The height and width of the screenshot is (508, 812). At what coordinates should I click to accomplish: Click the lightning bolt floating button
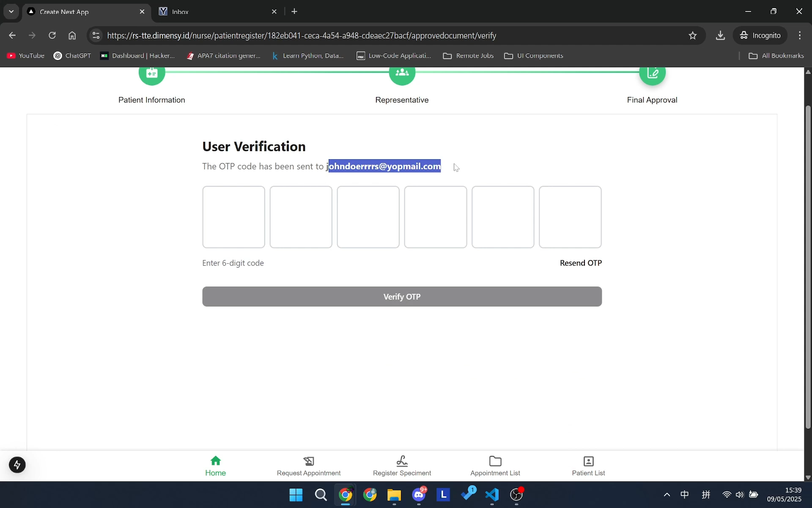[x=17, y=465]
